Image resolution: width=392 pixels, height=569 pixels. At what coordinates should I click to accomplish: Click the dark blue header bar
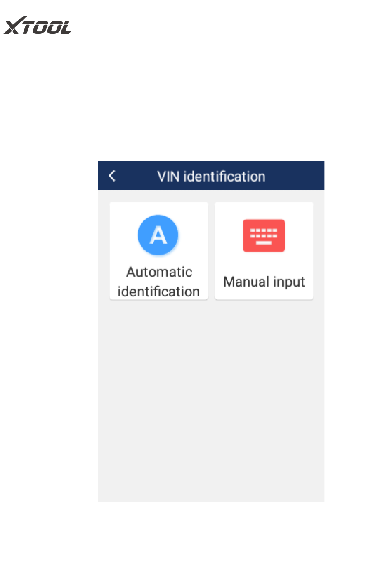211,176
